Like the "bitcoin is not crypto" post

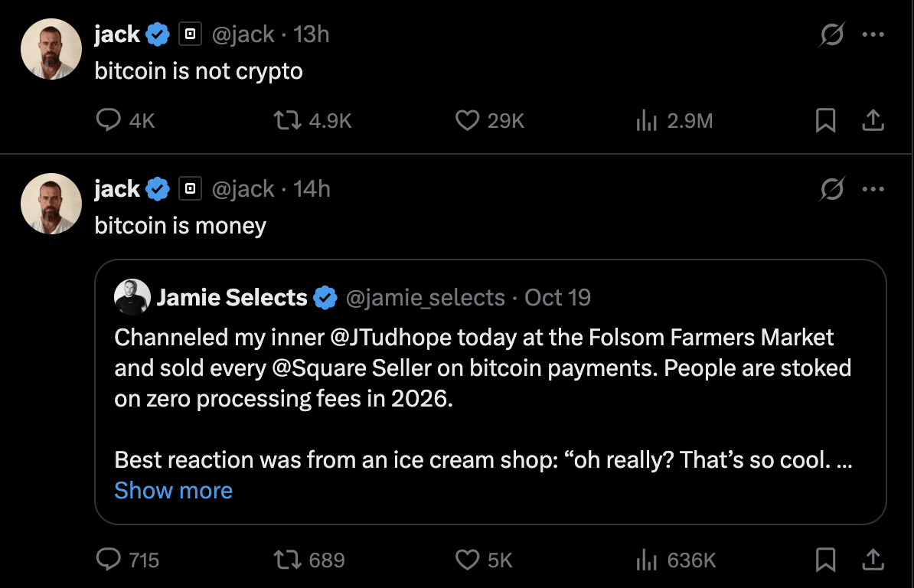pyautogui.click(x=467, y=121)
